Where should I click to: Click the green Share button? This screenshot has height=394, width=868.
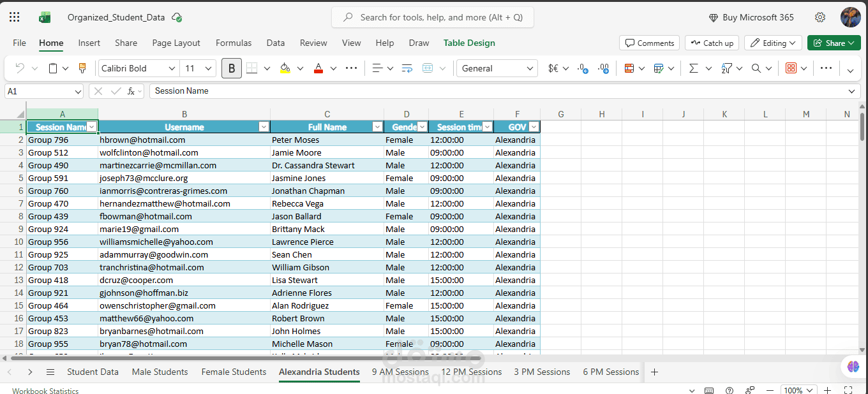point(834,43)
